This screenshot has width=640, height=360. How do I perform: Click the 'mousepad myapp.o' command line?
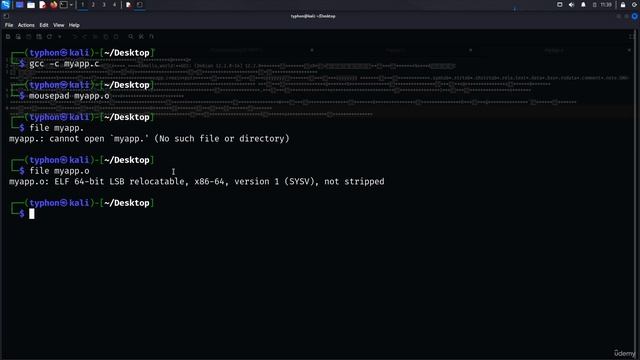click(x=69, y=96)
